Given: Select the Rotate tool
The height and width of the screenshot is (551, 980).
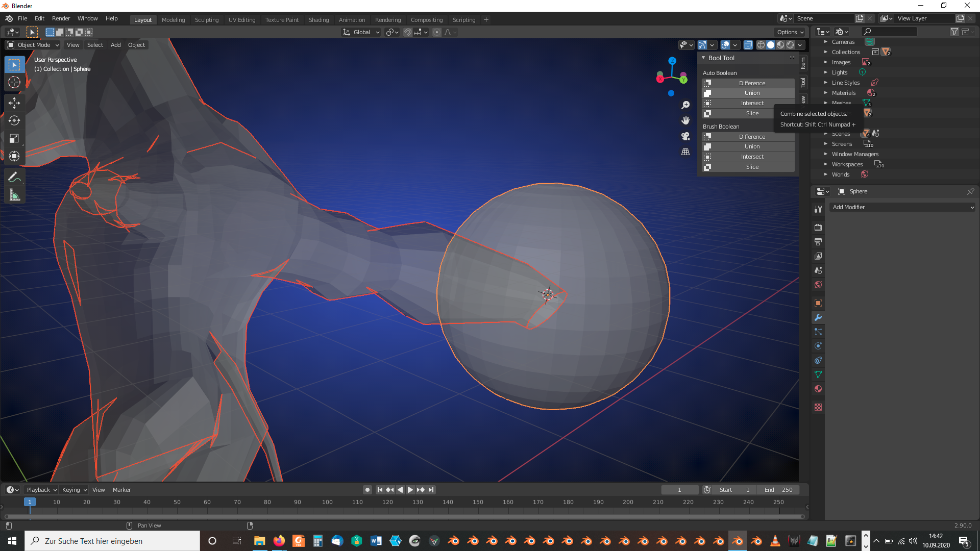Looking at the screenshot, I should tap(14, 121).
